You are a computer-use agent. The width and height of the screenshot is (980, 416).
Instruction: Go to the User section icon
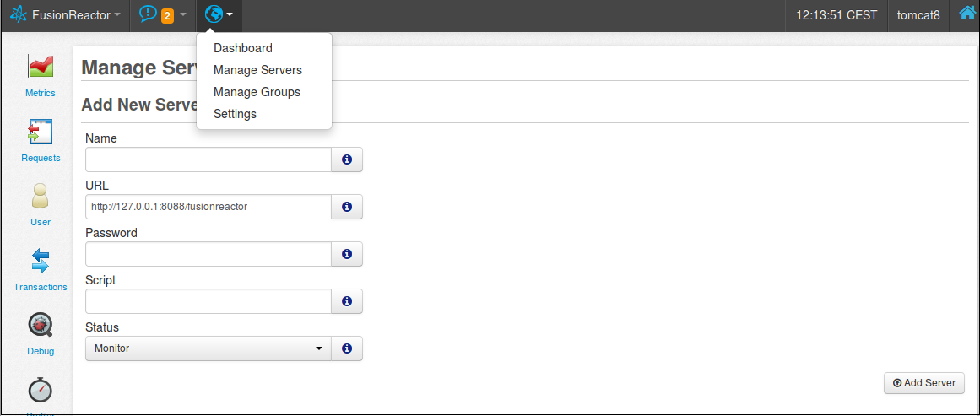click(x=41, y=197)
